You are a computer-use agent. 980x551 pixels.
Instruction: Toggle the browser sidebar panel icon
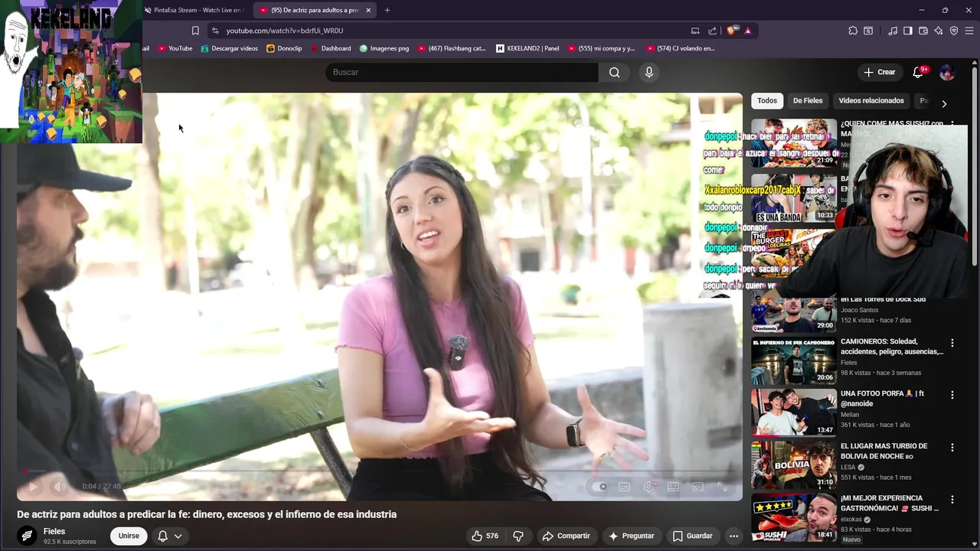[x=908, y=31]
